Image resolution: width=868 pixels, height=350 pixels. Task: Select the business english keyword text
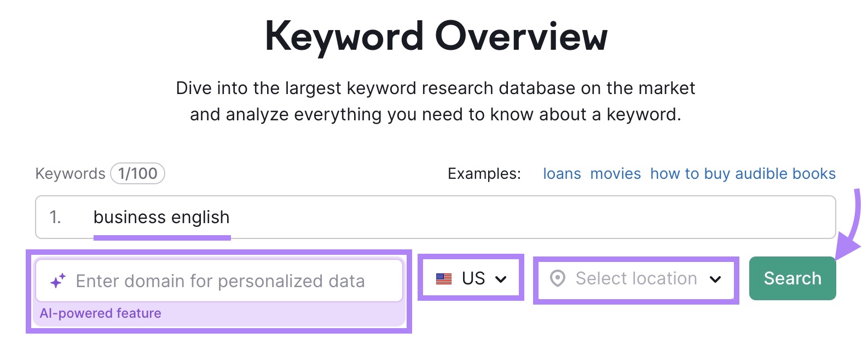pyautogui.click(x=161, y=217)
